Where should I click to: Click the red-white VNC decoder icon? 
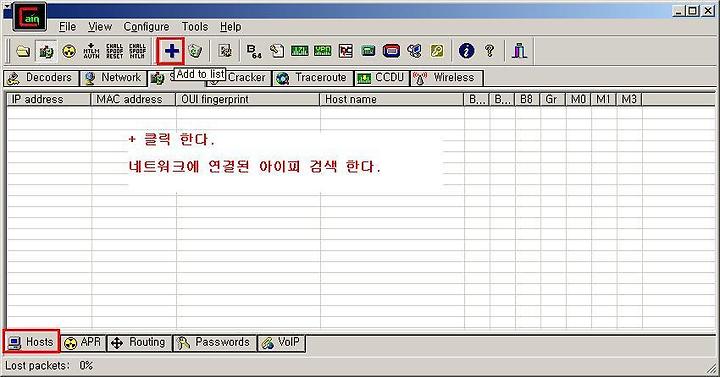coord(345,51)
